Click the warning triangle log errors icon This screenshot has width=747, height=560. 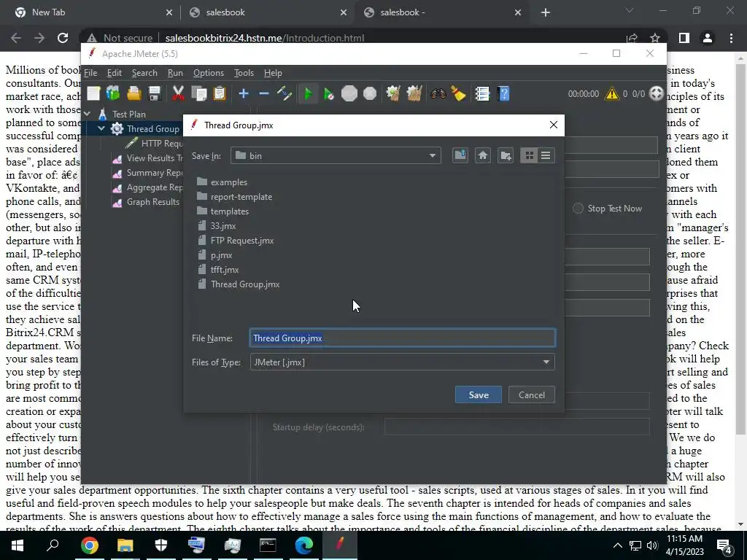[612, 94]
